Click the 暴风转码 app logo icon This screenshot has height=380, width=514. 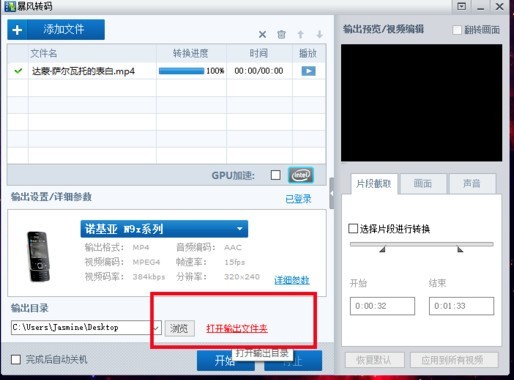tap(10, 6)
